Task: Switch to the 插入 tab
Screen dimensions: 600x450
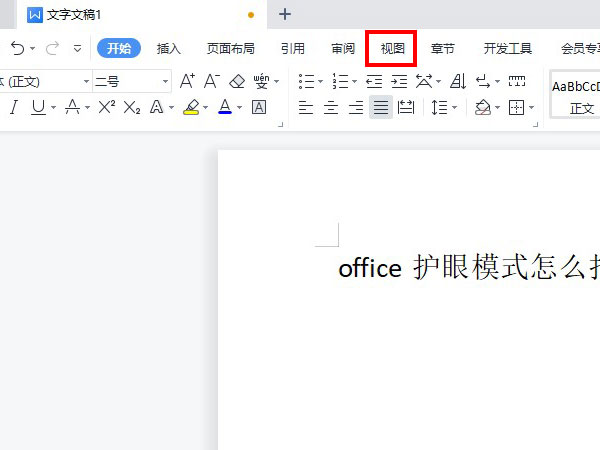Action: tap(169, 48)
